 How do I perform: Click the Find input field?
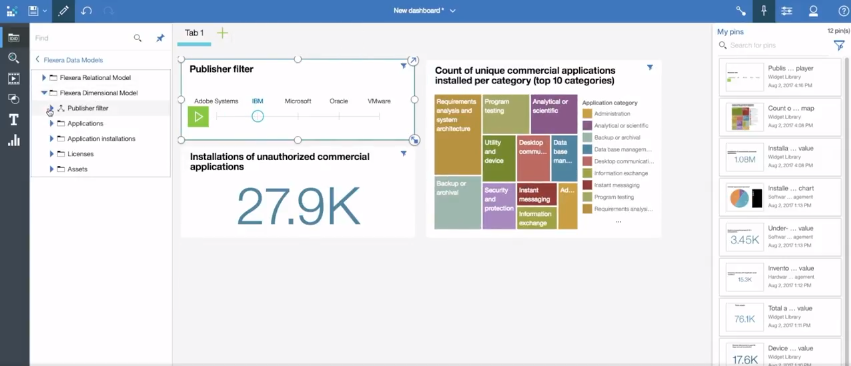point(81,38)
